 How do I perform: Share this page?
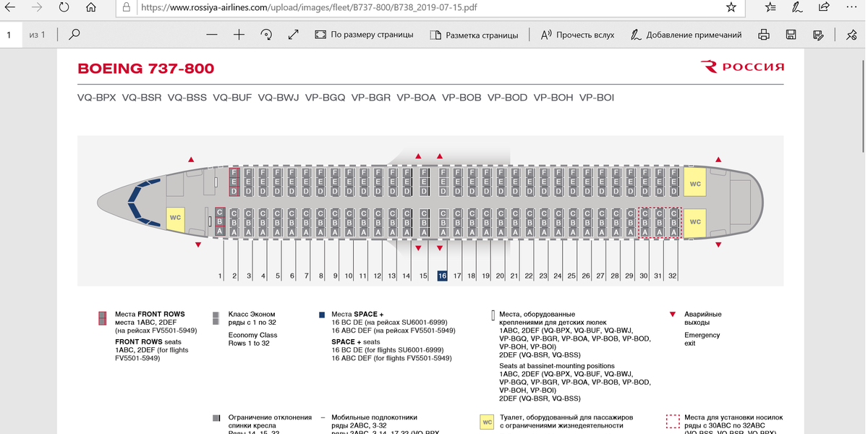pyautogui.click(x=823, y=7)
